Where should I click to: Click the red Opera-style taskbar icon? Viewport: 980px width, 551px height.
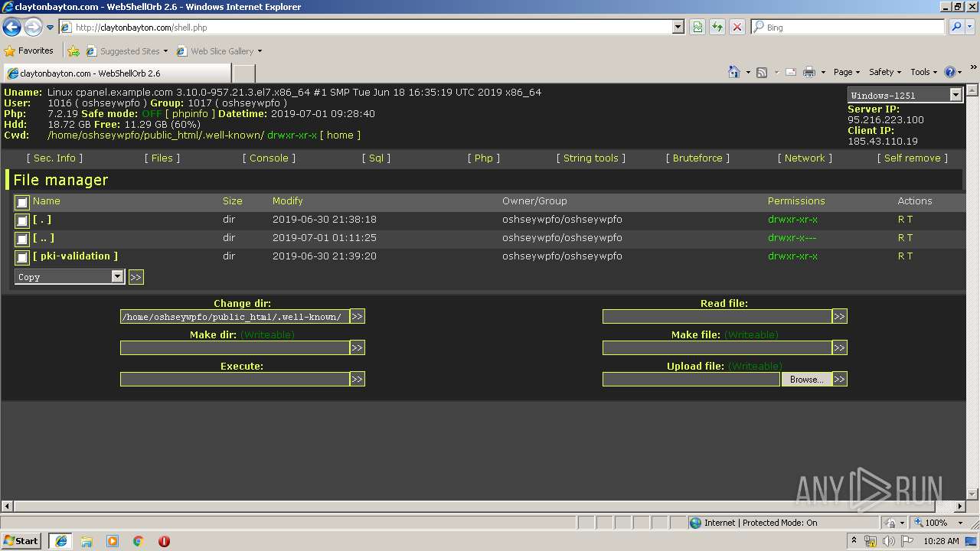pos(164,541)
